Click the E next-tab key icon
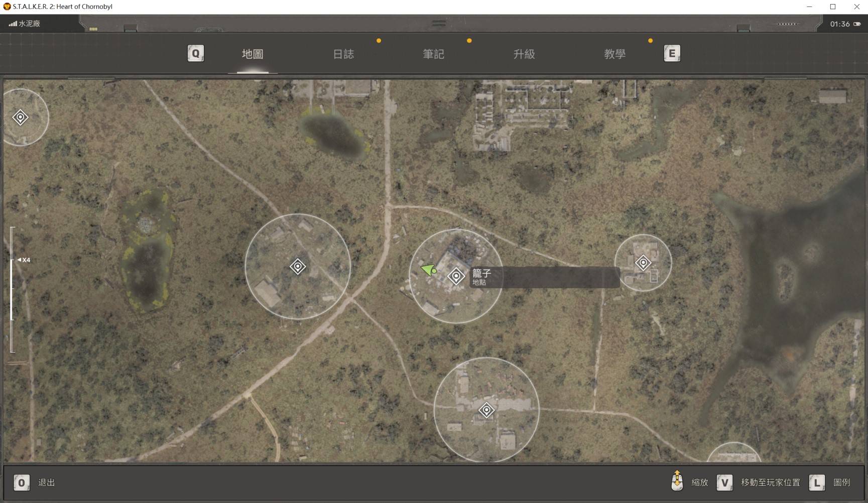 672,53
